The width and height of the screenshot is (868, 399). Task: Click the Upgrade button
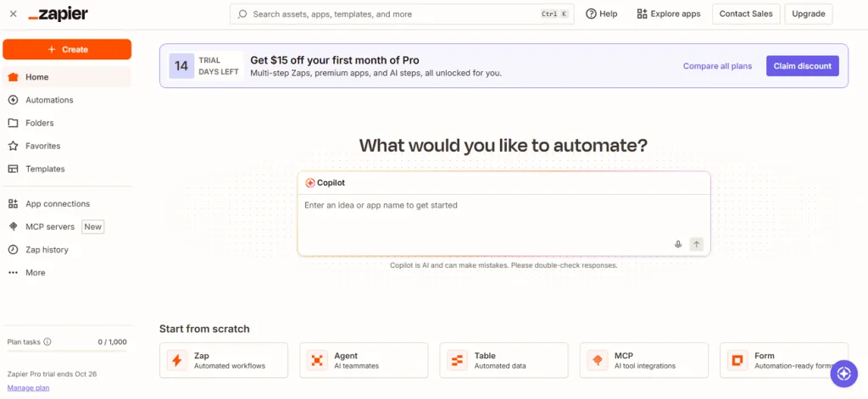click(x=808, y=14)
